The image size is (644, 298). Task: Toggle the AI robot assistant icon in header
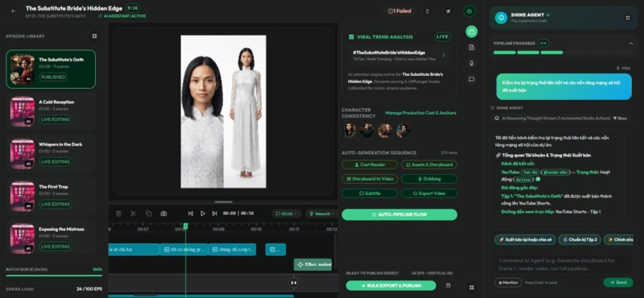470,11
